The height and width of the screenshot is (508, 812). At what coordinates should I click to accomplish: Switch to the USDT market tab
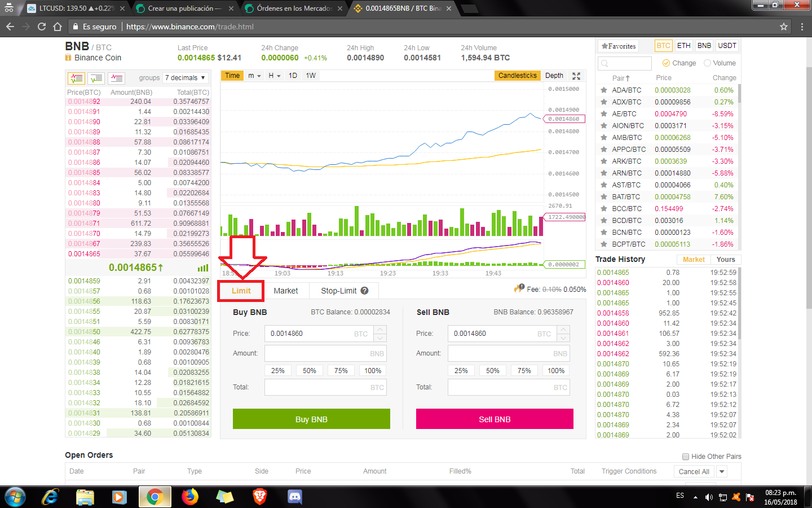click(727, 46)
